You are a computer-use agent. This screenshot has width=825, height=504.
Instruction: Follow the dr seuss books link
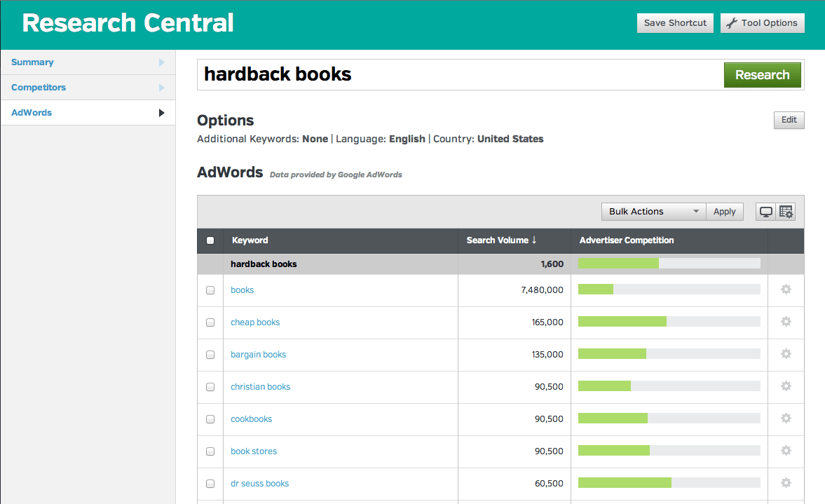pyautogui.click(x=260, y=484)
